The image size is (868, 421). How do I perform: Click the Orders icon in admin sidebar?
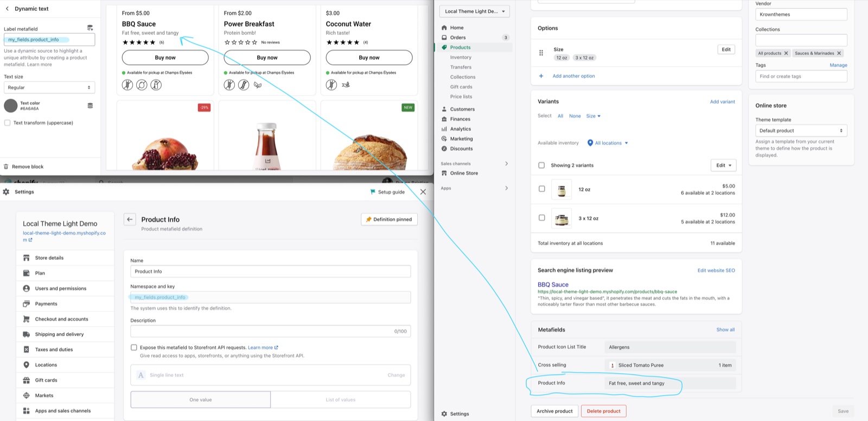(x=444, y=37)
